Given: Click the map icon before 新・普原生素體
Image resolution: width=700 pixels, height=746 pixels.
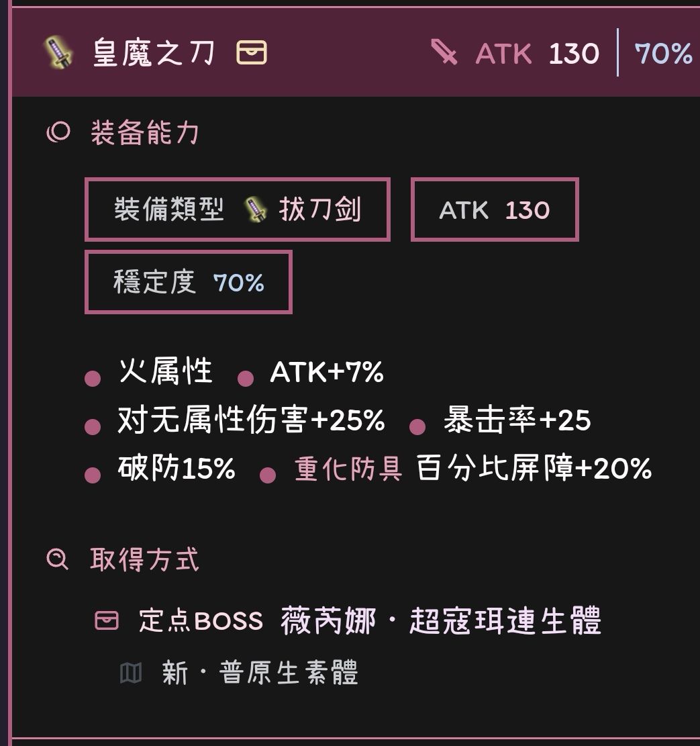Looking at the screenshot, I should click(131, 672).
